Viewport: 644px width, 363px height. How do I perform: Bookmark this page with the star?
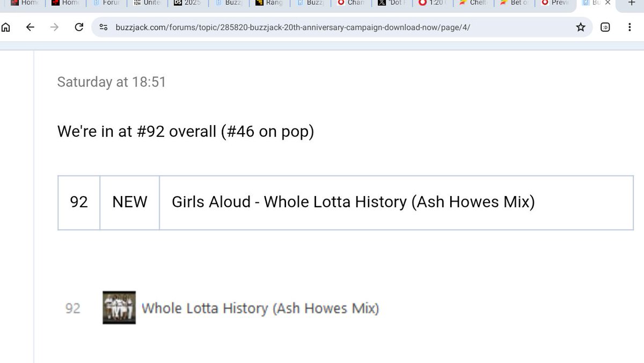click(x=581, y=27)
